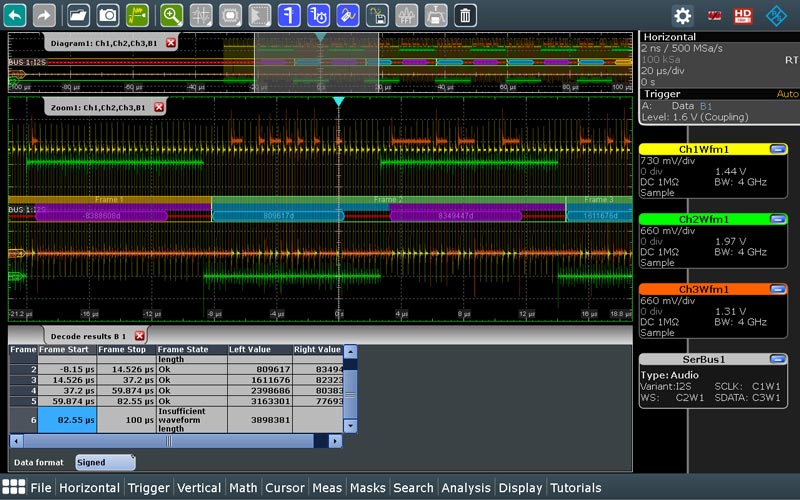Open the Data format Signed dropdown
This screenshot has width=800, height=500.
pyautogui.click(x=106, y=462)
